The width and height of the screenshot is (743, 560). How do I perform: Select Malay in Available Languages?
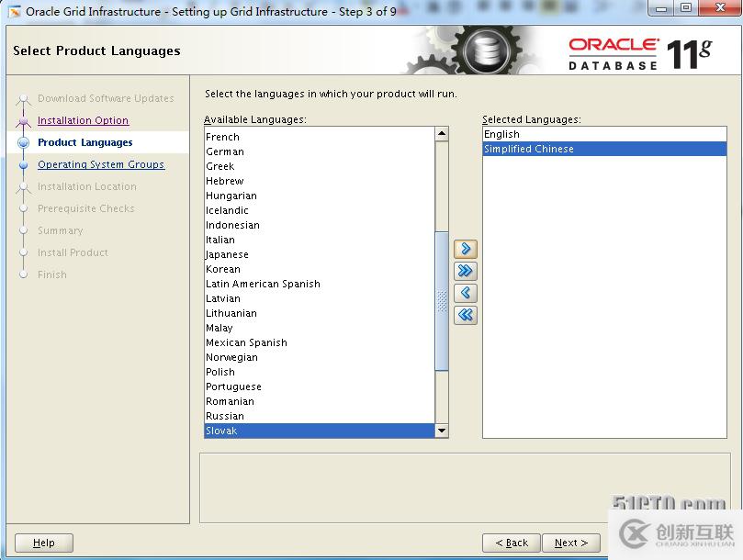320,328
